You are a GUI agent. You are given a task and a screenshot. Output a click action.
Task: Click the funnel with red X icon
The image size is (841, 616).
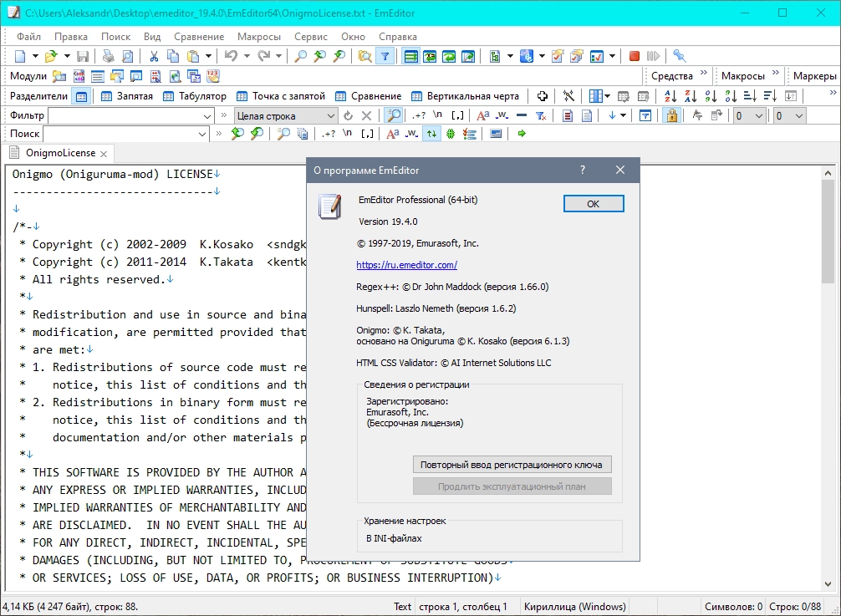pyautogui.click(x=541, y=116)
